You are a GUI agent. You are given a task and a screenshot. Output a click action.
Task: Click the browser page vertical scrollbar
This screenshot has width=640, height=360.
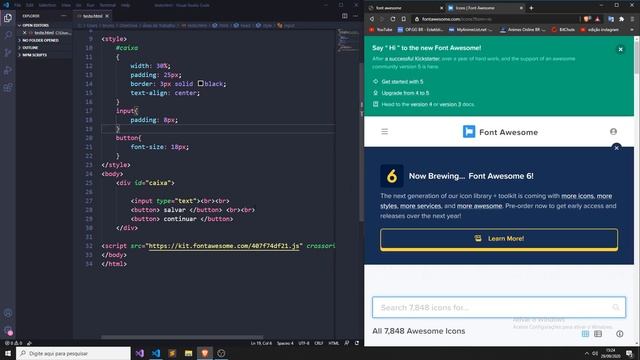636,55
